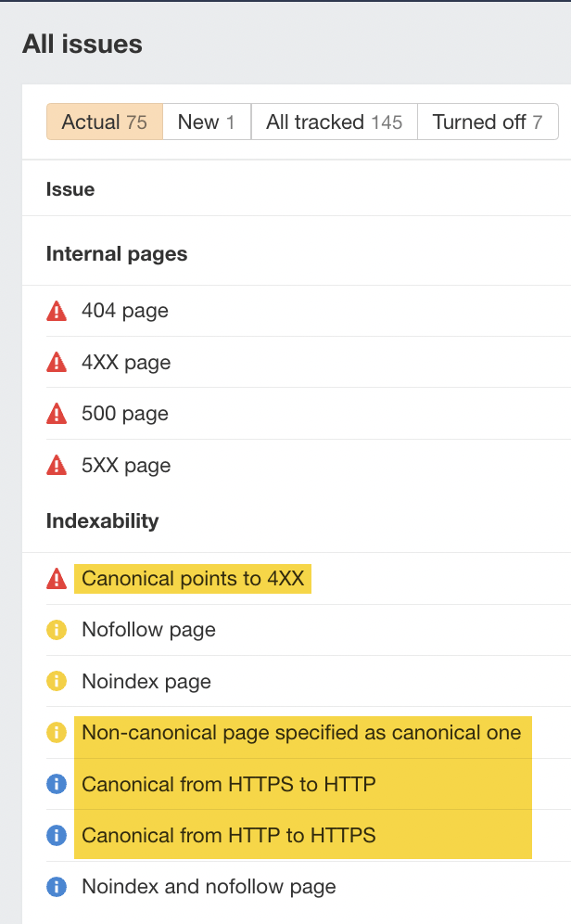Select the yellow info icon next to Noindex page
The height and width of the screenshot is (924, 571).
click(56, 681)
